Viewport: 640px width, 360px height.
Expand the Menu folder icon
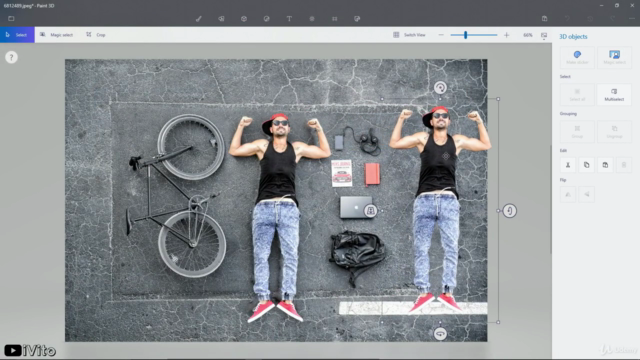pos(11,18)
